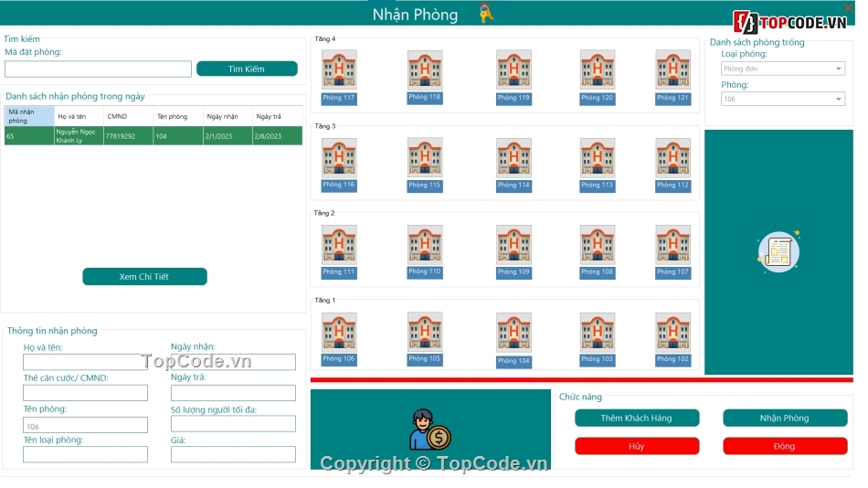Select the Phòng 121 hotel icon
The width and height of the screenshot is (868, 488).
click(x=672, y=69)
